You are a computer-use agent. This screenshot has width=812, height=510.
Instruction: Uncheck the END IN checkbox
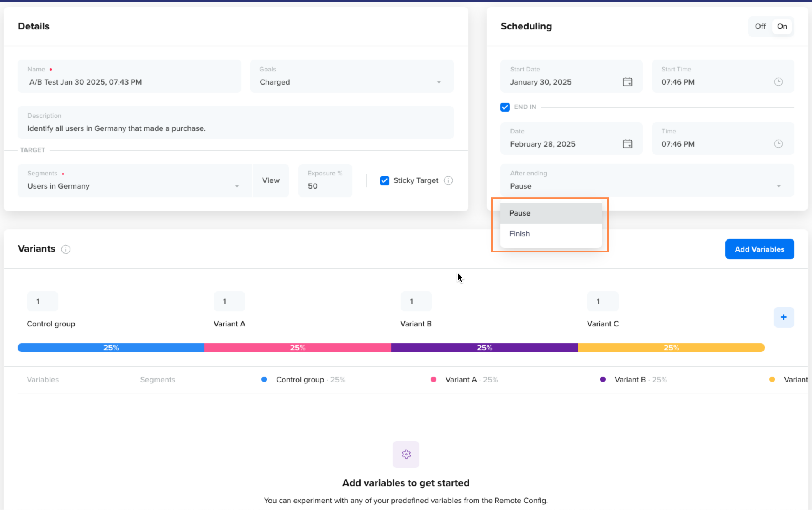[x=505, y=107]
